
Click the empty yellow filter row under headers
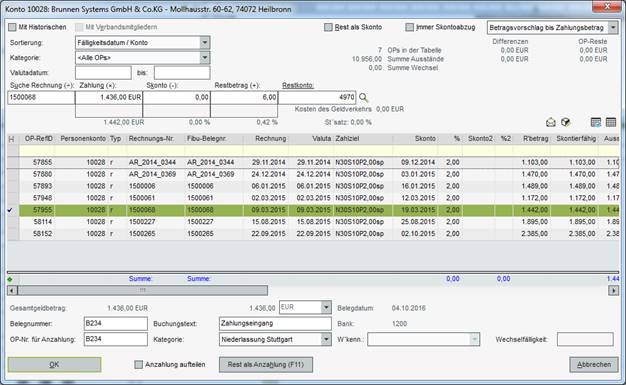pos(313,151)
